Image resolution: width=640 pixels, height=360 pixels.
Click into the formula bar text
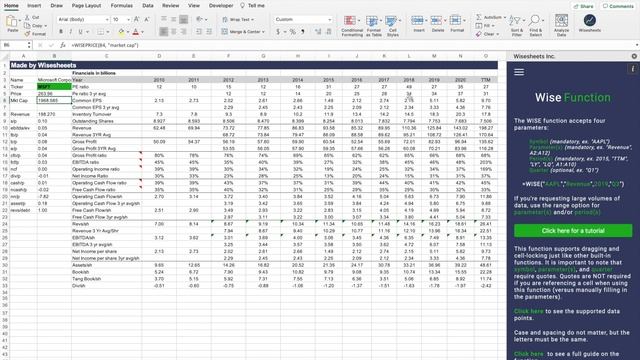point(104,45)
